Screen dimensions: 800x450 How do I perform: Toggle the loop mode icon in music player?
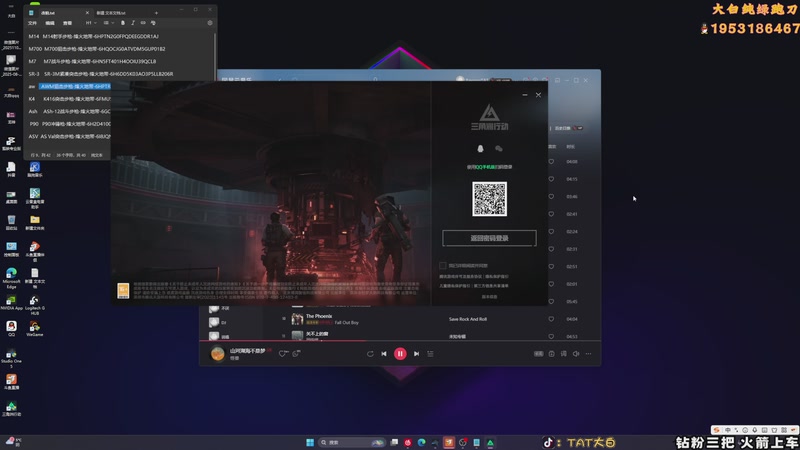[x=370, y=354]
